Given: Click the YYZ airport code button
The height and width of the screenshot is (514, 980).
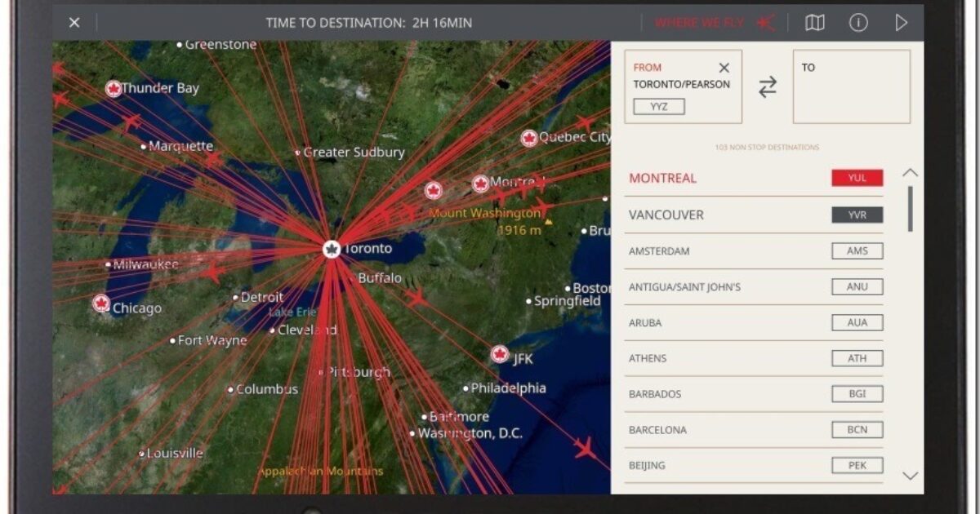Looking at the screenshot, I should click(658, 106).
